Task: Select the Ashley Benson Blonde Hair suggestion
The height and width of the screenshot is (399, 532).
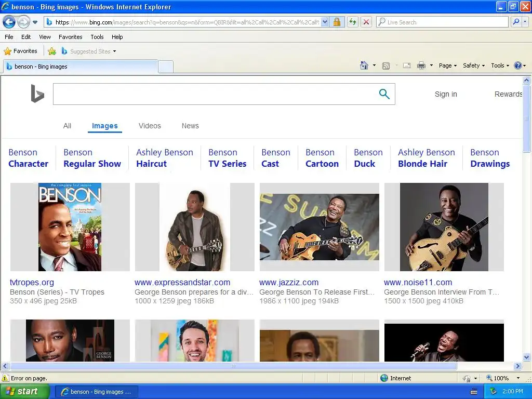Action: click(x=427, y=158)
